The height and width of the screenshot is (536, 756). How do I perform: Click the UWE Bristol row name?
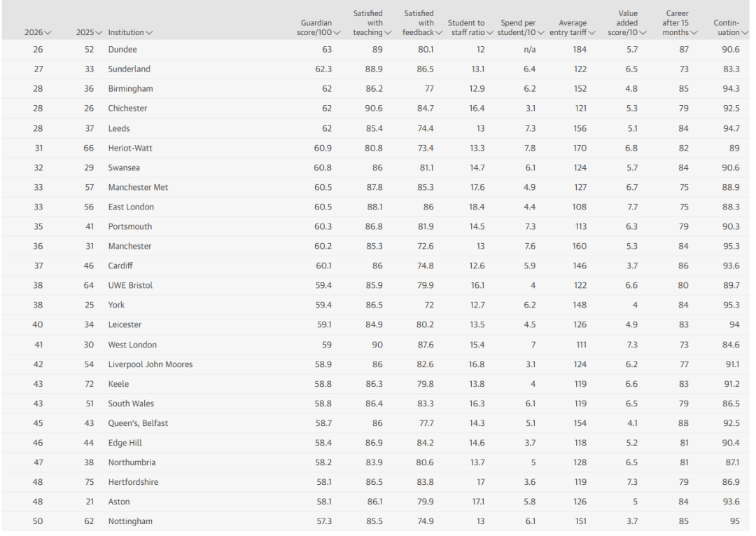130,286
